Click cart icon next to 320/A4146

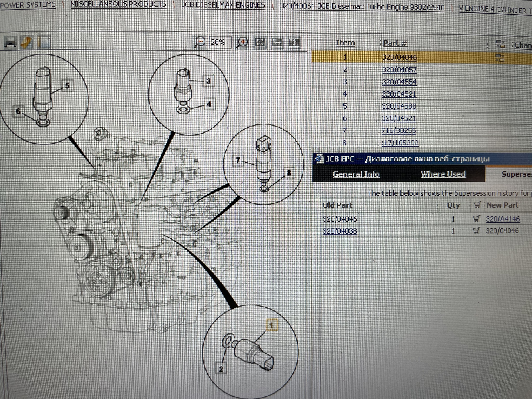476,219
